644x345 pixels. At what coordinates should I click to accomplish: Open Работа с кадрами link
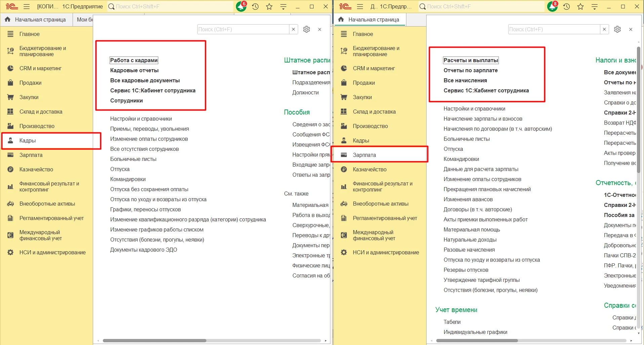(x=134, y=60)
